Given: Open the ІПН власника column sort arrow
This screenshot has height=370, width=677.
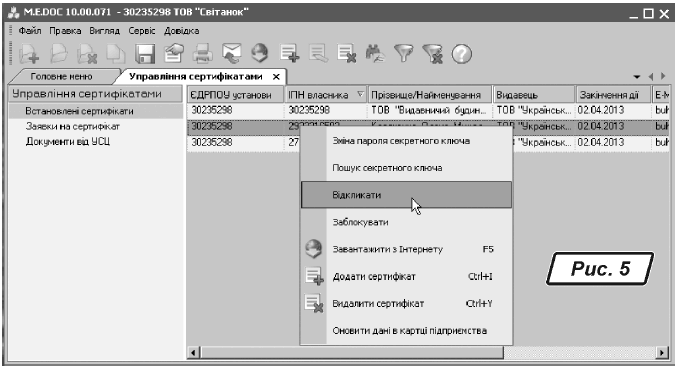Looking at the screenshot, I should click(x=361, y=94).
